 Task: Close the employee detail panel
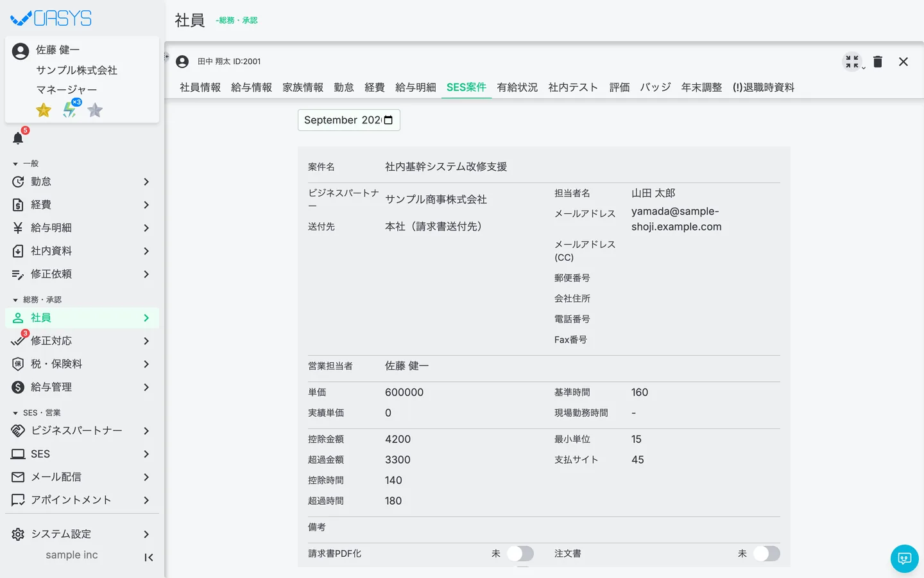tap(903, 62)
